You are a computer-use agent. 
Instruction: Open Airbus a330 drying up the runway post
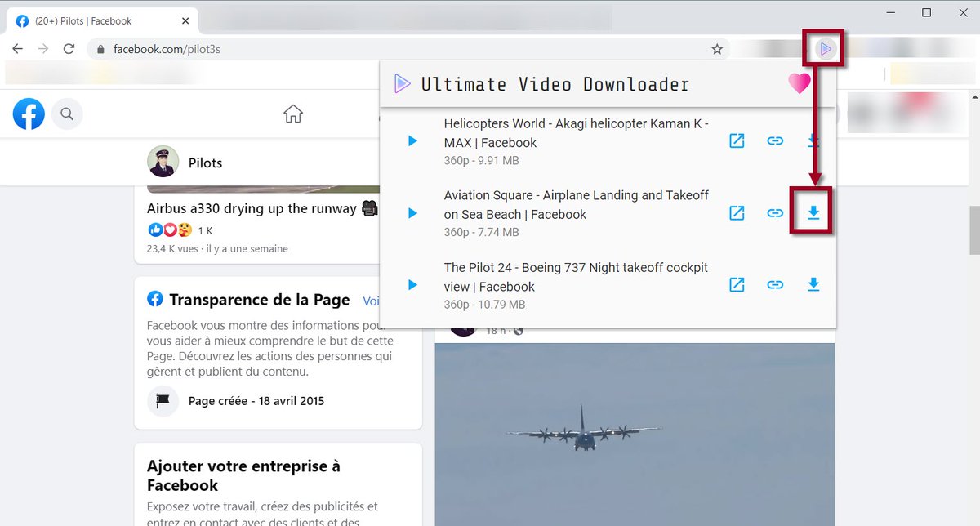tap(261, 208)
